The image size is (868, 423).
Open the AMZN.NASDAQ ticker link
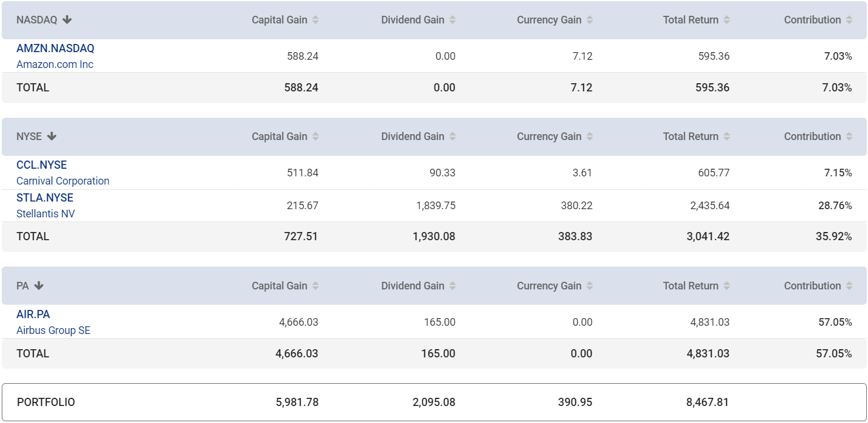tap(55, 49)
